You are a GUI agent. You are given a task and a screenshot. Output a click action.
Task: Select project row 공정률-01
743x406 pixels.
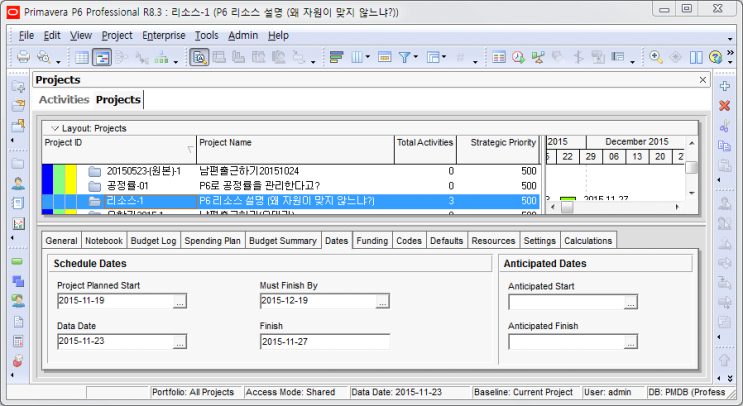click(x=290, y=186)
